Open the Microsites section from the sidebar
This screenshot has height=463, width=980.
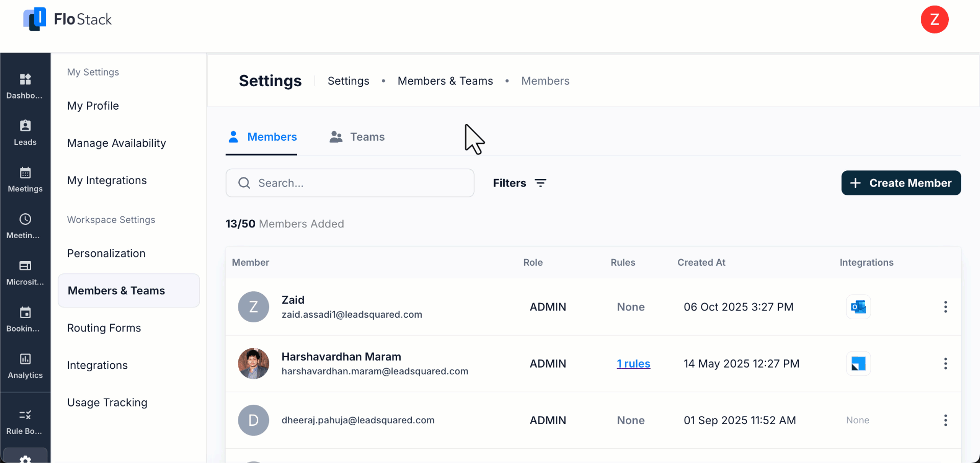pyautogui.click(x=25, y=273)
